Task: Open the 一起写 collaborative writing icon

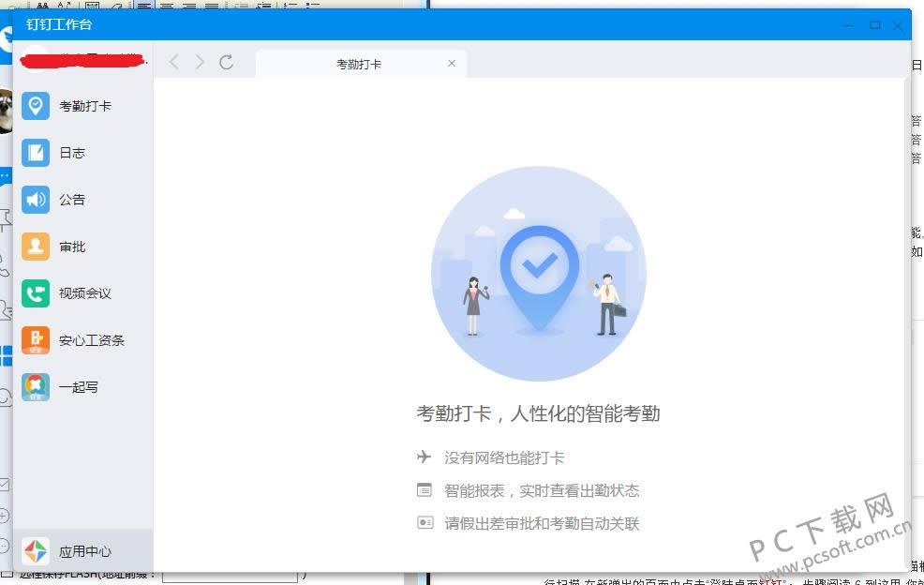Action: click(x=36, y=386)
